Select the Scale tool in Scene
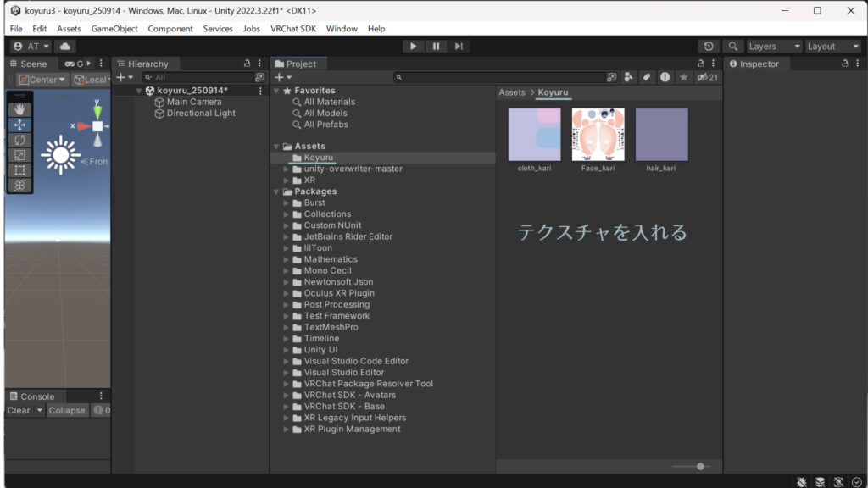Screen dimensions: 868x488 (x=20, y=155)
